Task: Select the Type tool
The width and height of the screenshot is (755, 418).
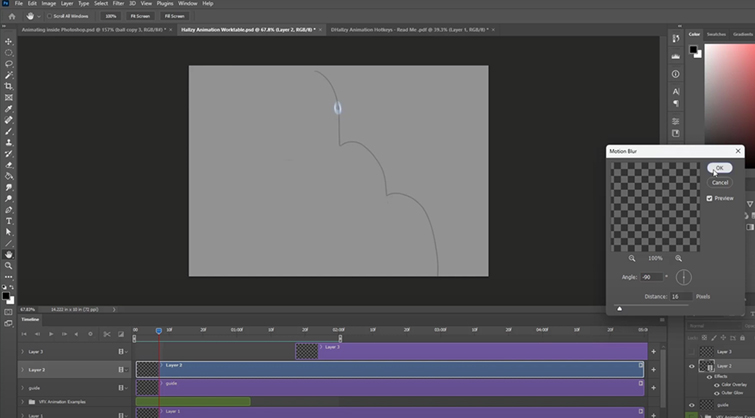Action: tap(9, 221)
